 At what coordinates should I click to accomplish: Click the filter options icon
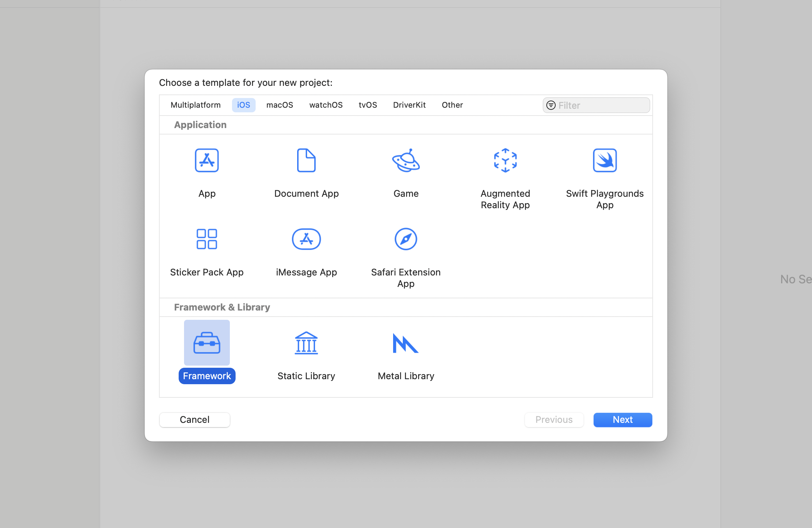click(x=551, y=105)
